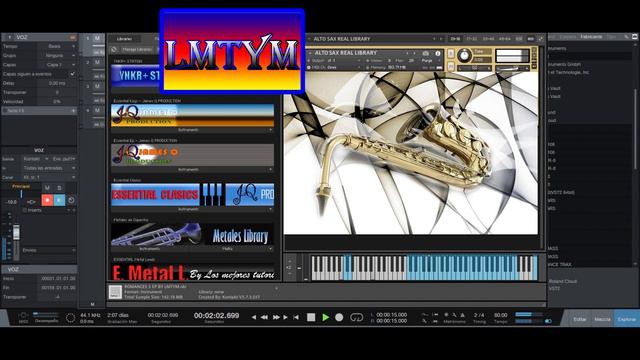Click the Stop button in transport
This screenshot has height=360, width=640.
click(x=311, y=317)
